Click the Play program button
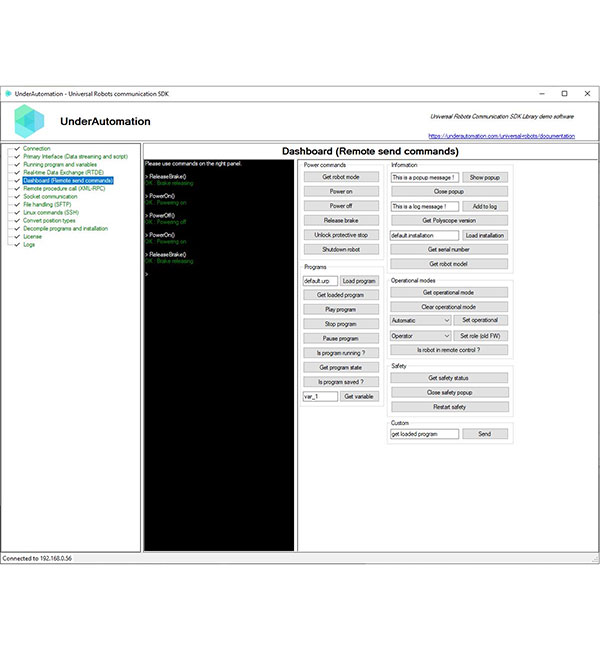600x650 pixels. coord(341,310)
